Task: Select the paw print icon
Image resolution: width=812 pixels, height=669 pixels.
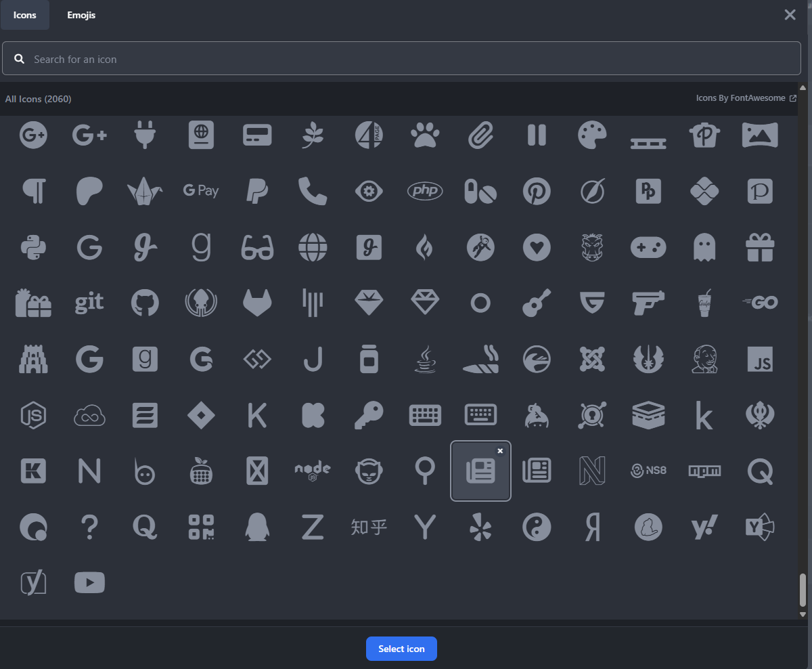Action: [425, 135]
